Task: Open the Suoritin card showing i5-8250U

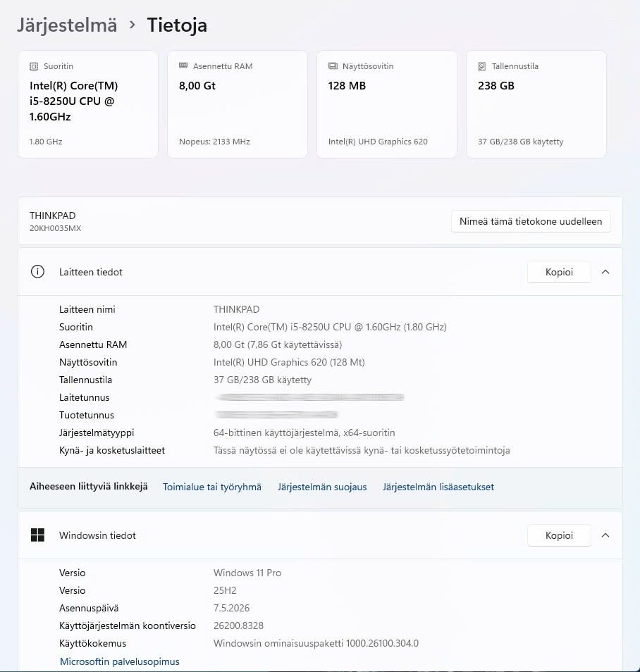Action: [x=88, y=104]
